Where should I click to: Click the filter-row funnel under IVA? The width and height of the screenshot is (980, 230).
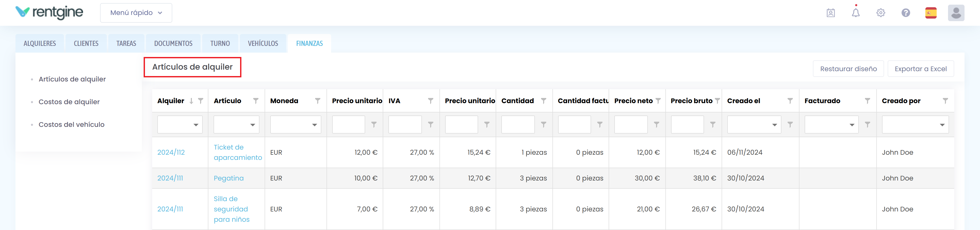431,125
